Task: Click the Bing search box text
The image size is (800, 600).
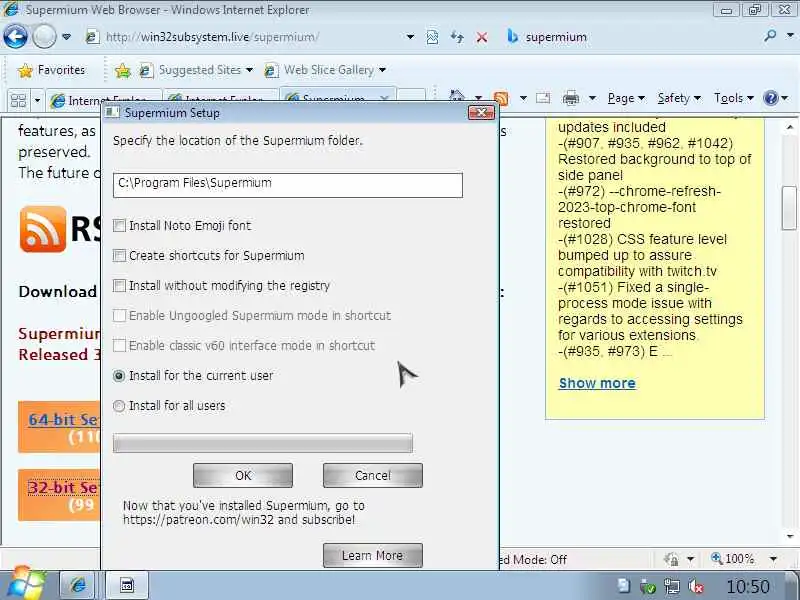Action: (x=556, y=37)
